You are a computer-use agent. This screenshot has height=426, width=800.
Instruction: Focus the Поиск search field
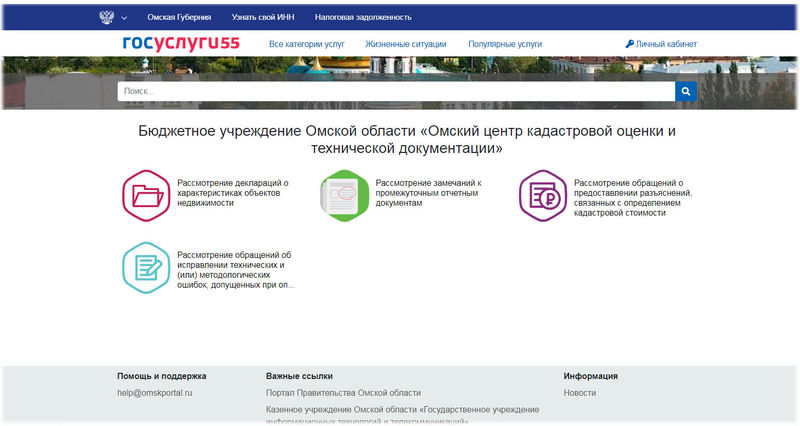(396, 91)
